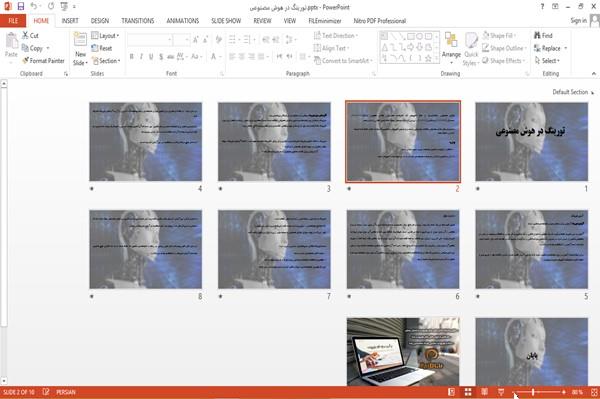
Task: Toggle Bold formatting
Action: point(132,57)
